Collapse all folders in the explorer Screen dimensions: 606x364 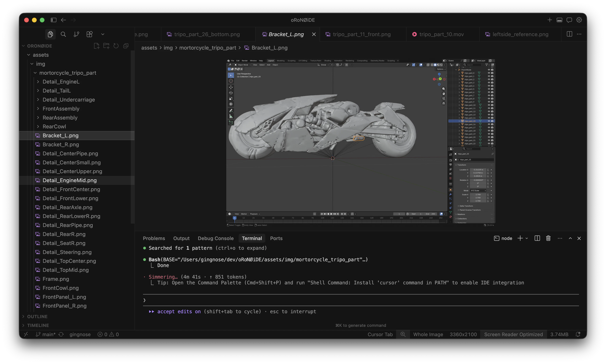point(126,46)
